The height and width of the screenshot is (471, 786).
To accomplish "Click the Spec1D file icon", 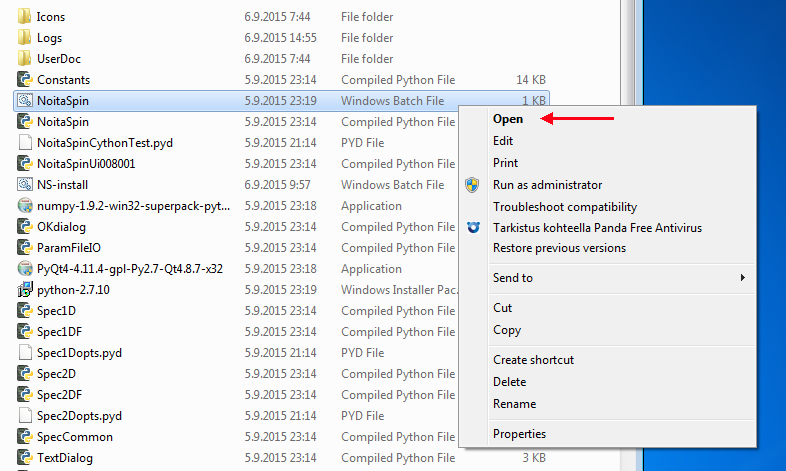I will [x=25, y=311].
